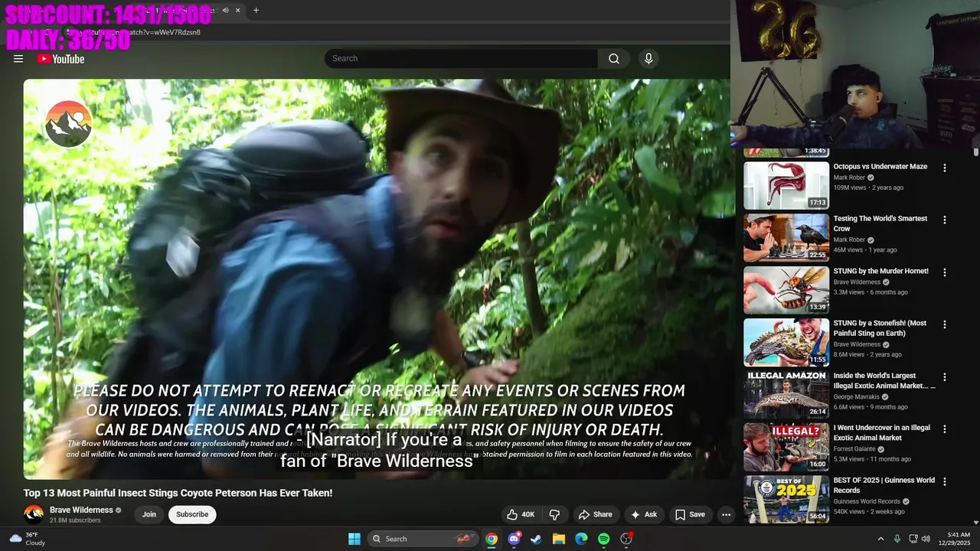Click the sidebar scrollbar on right edge
Viewport: 980px width, 551px height.
click(x=975, y=152)
